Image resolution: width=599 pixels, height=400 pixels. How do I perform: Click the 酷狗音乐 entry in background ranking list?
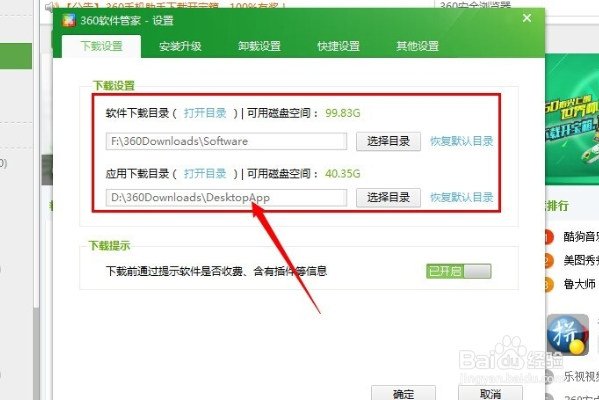point(581,236)
